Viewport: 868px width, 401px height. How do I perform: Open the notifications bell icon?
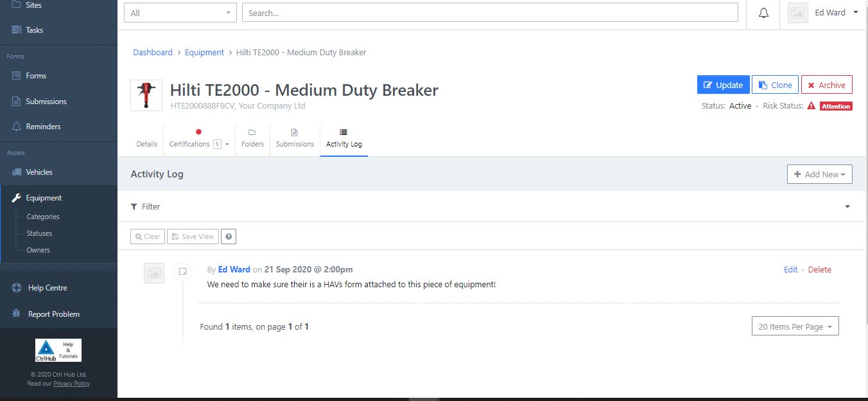[x=763, y=13]
